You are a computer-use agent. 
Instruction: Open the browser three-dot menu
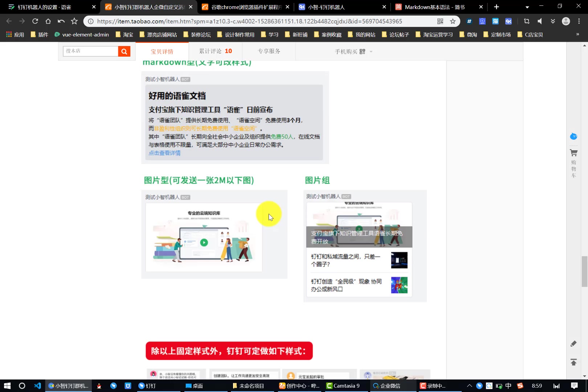579,21
